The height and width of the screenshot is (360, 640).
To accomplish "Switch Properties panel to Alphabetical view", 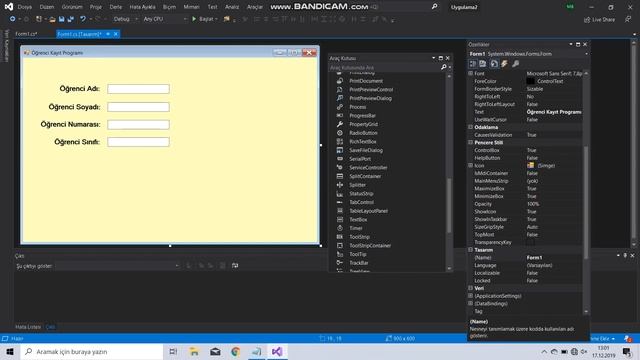I will [483, 64].
